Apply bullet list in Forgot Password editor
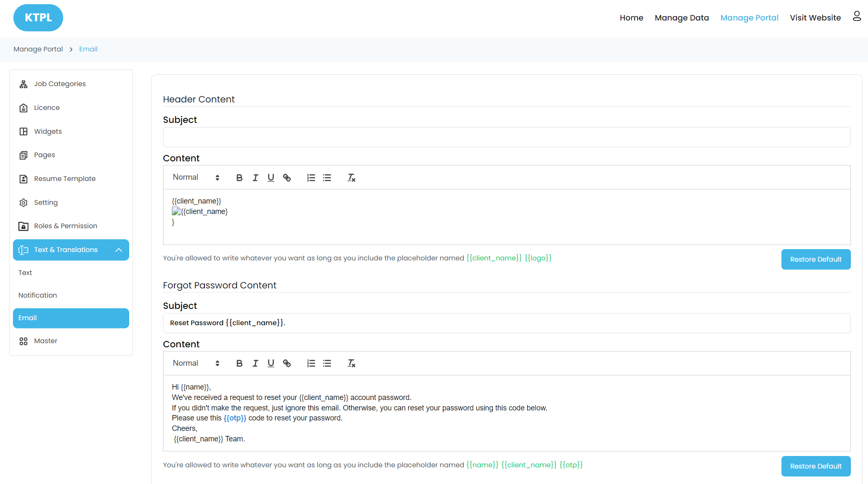The width and height of the screenshot is (868, 484). 327,363
